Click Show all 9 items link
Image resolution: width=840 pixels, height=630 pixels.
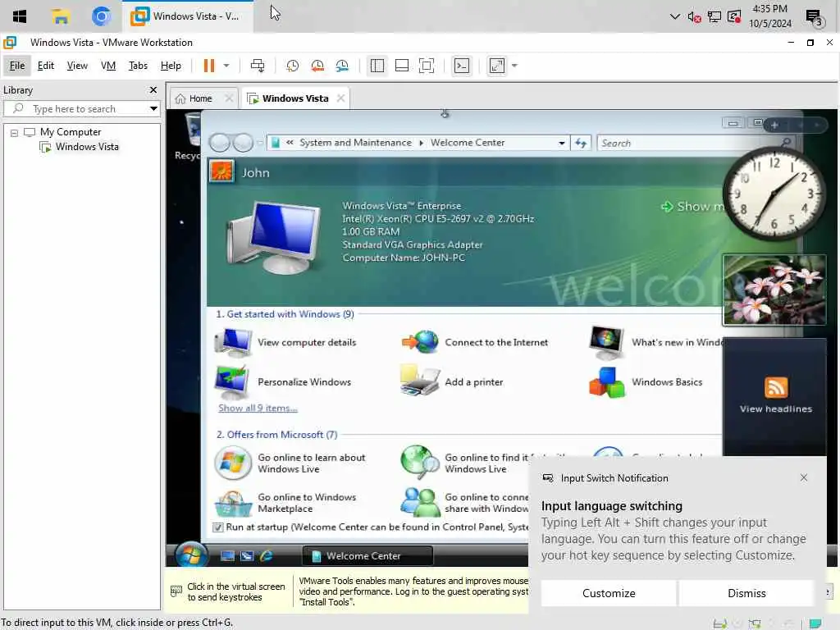pyautogui.click(x=258, y=409)
